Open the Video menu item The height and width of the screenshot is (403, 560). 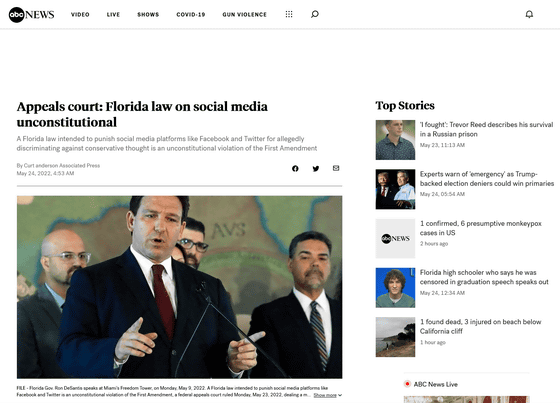[x=80, y=15]
